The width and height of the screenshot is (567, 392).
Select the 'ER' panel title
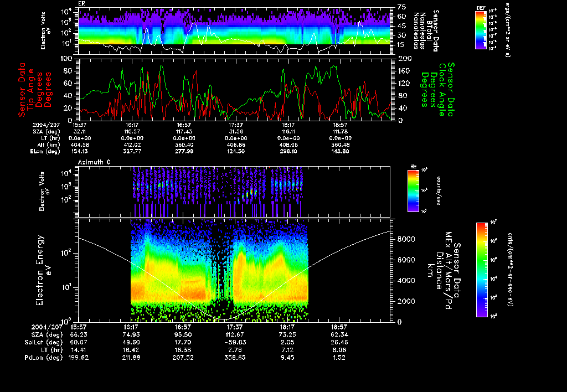[x=82, y=4]
